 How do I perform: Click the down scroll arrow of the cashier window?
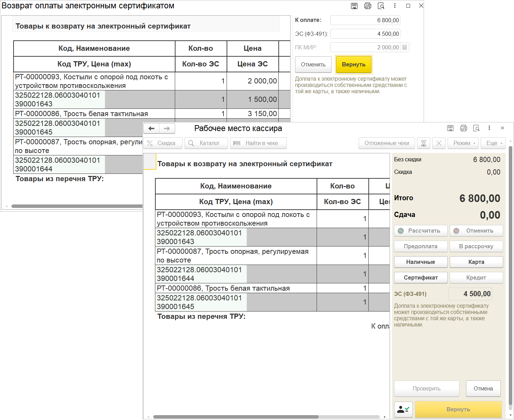511,415
